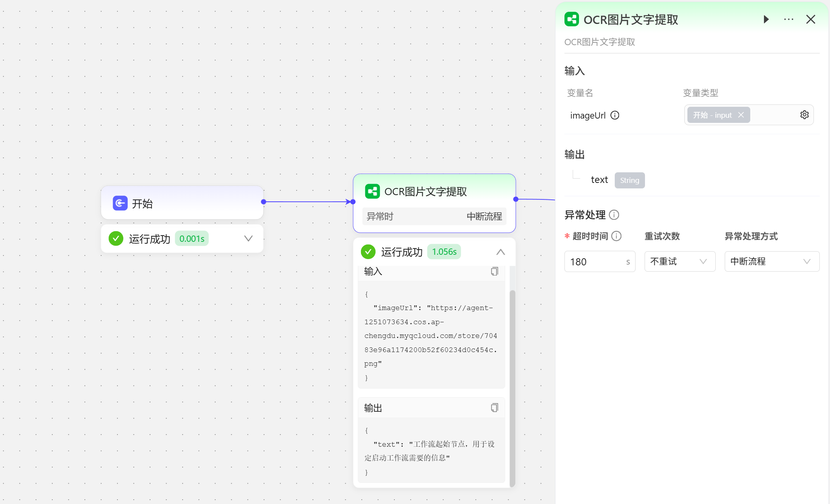Select the OCR图片文字提取 node on canvas
830x504 pixels.
[426, 192]
